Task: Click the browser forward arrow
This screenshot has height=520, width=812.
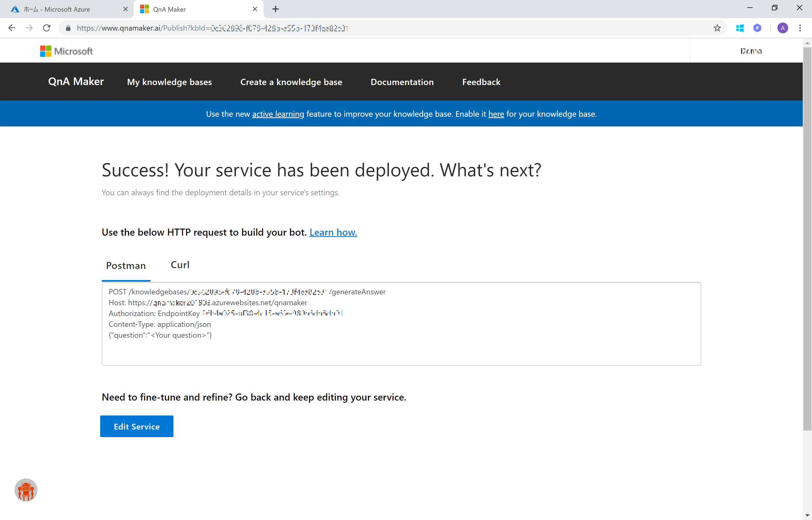Action: pyautogui.click(x=29, y=28)
